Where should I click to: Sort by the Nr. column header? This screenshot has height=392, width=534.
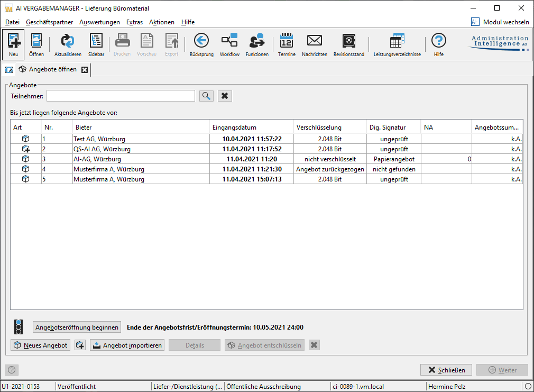[x=57, y=127]
